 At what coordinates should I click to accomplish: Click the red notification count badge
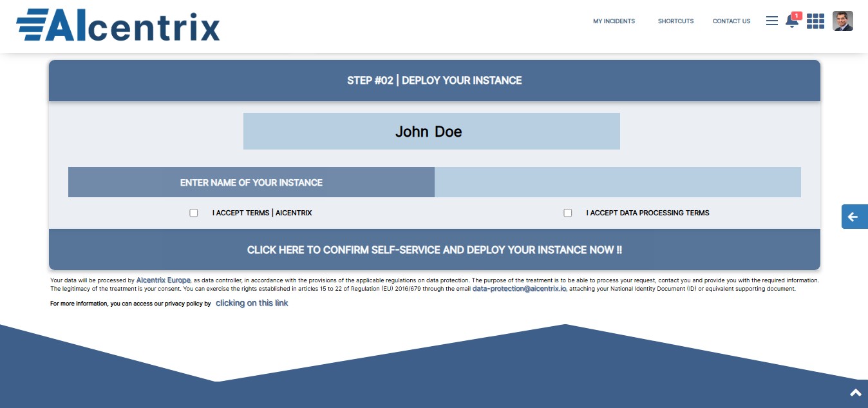[x=797, y=15]
